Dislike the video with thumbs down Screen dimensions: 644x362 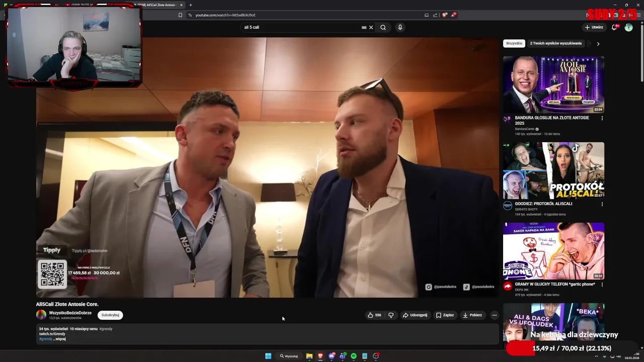391,315
